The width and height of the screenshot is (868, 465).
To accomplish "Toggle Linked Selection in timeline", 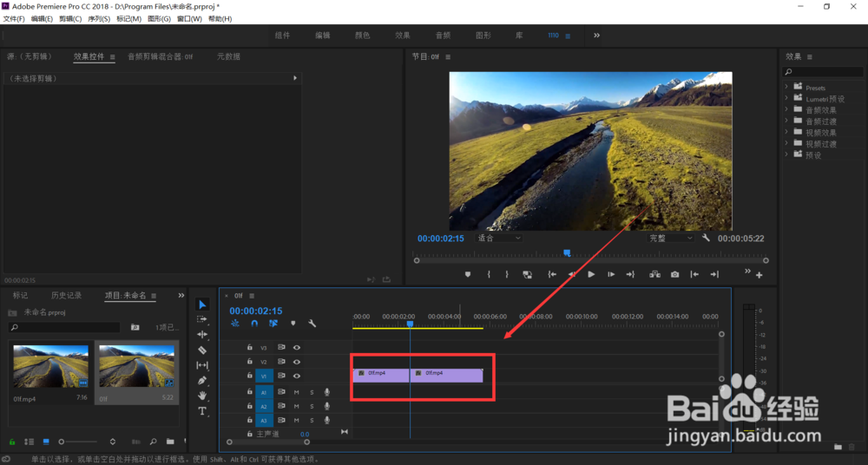I will [x=273, y=324].
